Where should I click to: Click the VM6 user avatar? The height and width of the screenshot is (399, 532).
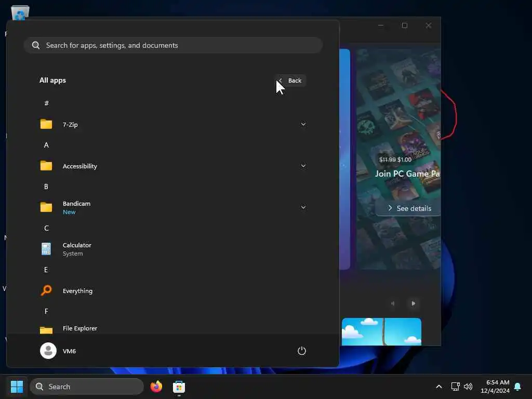[48, 351]
